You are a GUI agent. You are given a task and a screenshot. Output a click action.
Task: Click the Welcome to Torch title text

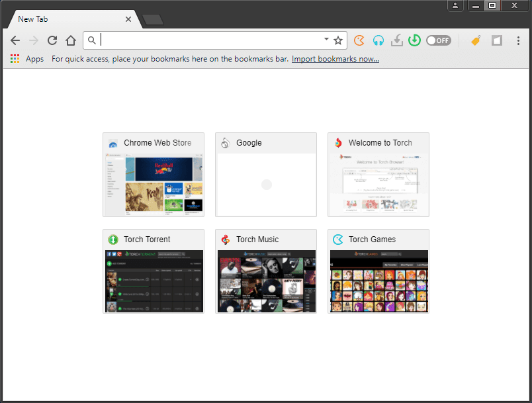click(x=380, y=143)
